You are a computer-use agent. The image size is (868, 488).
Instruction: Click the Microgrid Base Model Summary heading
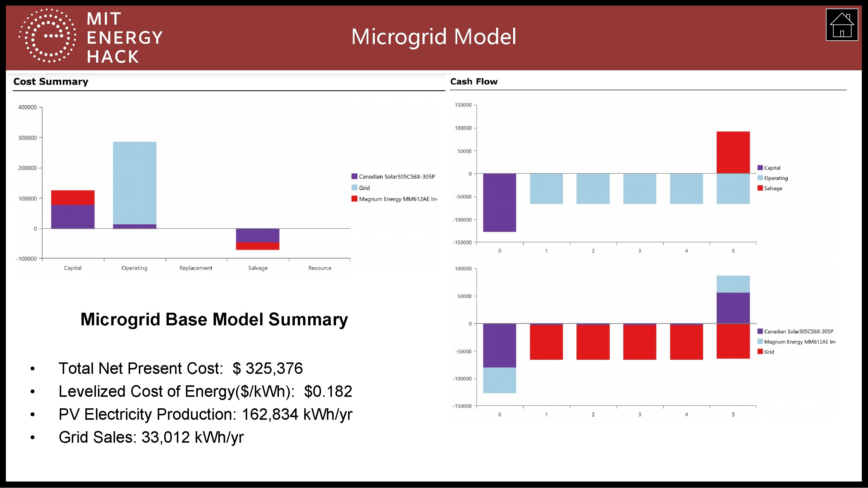pyautogui.click(x=214, y=319)
